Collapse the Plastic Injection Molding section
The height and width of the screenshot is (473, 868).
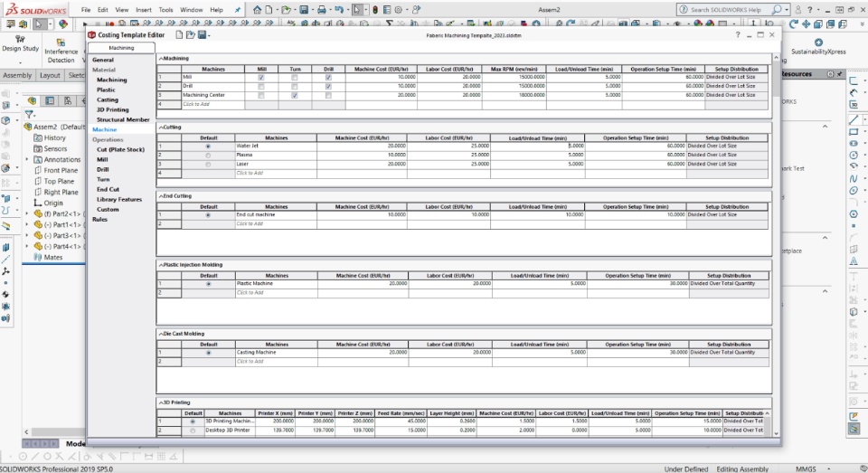[x=161, y=265]
